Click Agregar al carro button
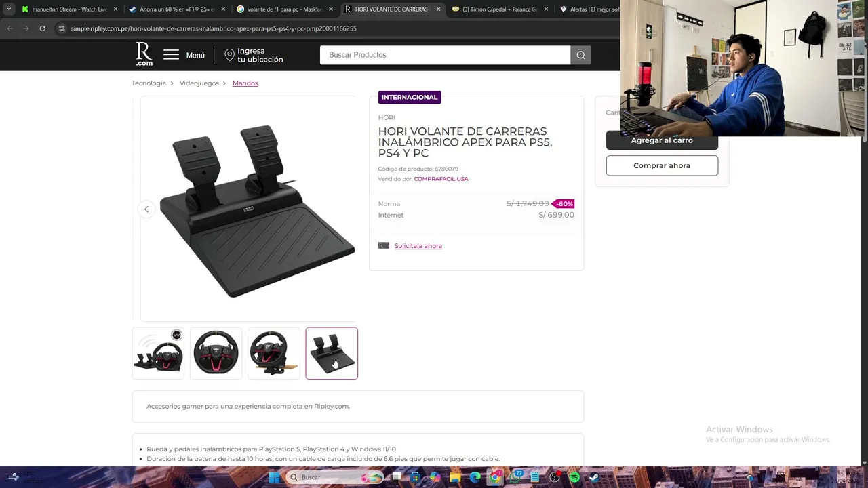 tap(662, 140)
